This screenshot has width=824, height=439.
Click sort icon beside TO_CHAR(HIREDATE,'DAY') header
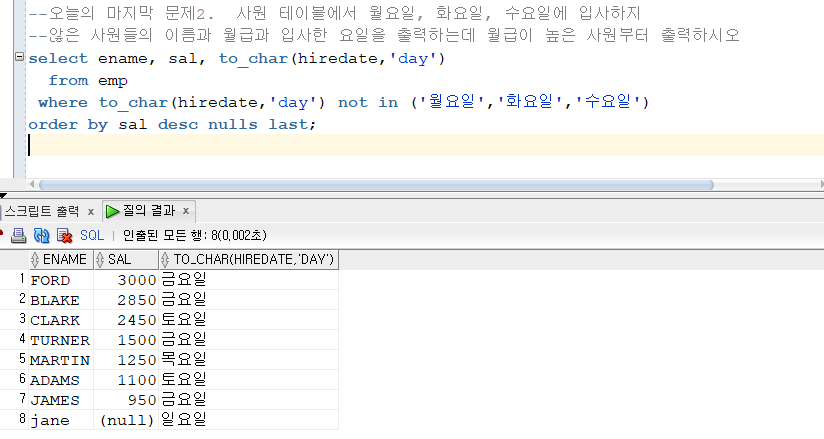(x=165, y=259)
